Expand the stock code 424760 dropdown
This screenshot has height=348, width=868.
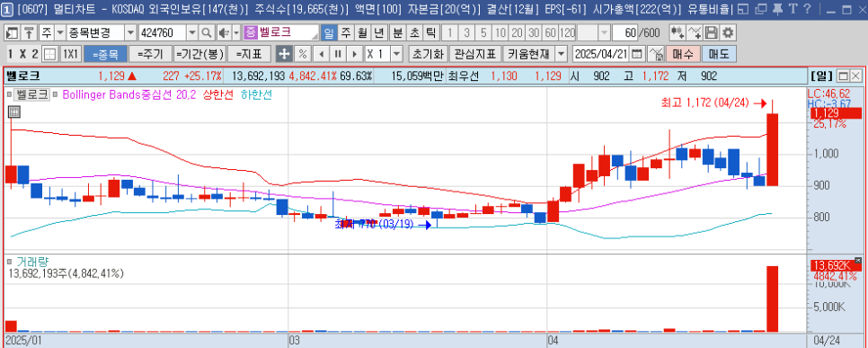pos(192,33)
